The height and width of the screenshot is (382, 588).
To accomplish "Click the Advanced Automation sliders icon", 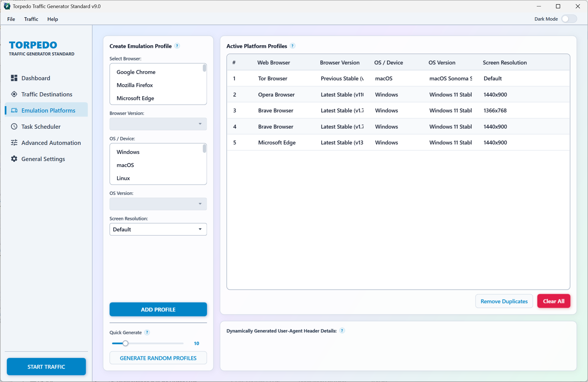I will [x=14, y=143].
